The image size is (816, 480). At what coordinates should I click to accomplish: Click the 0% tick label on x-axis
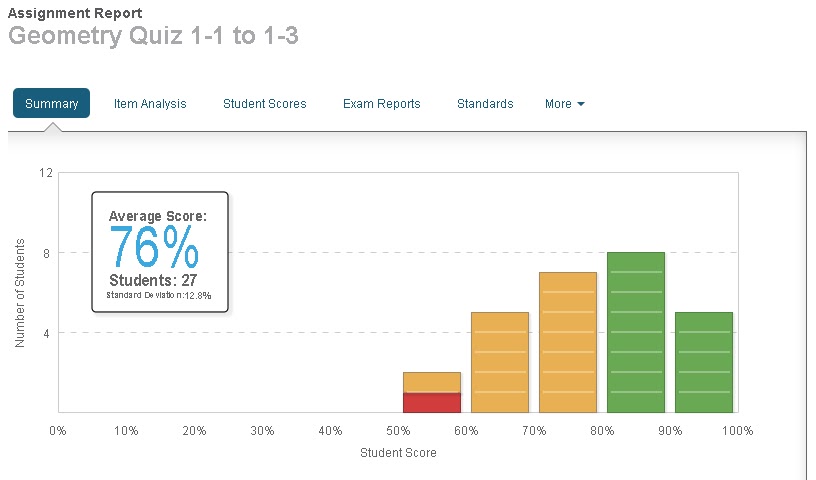pyautogui.click(x=58, y=431)
